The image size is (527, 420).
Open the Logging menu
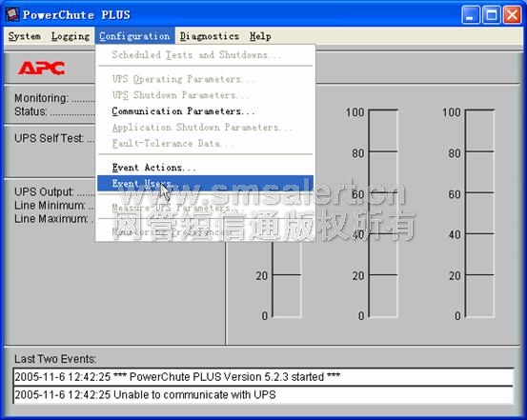coord(71,36)
